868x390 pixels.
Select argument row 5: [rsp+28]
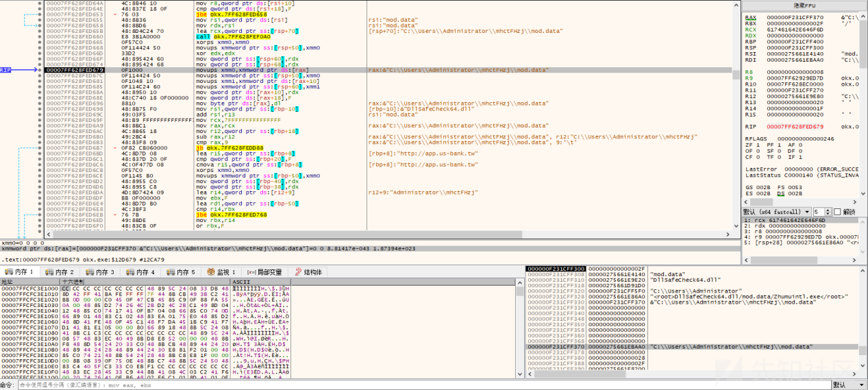802,242
